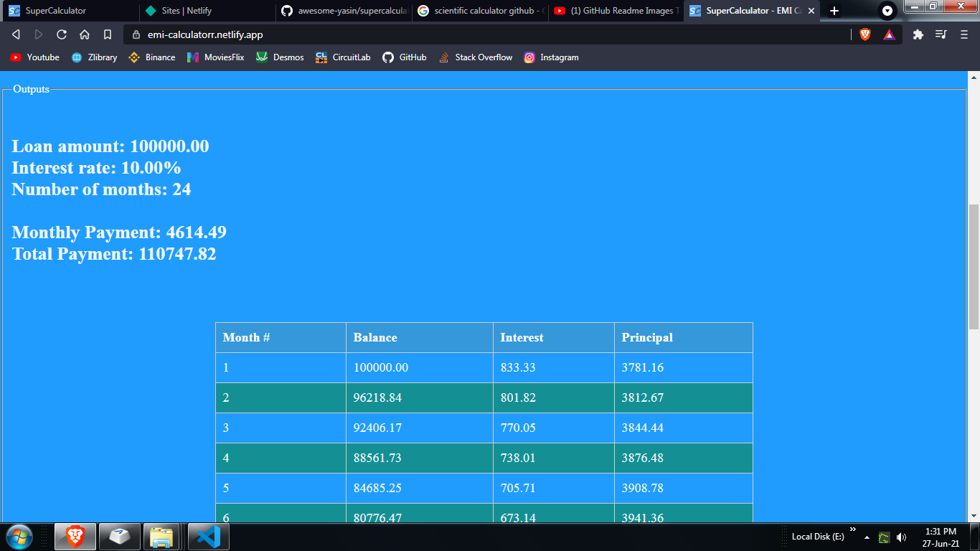Open the Zlibrary bookmark
This screenshot has width=980, height=551.
94,57
